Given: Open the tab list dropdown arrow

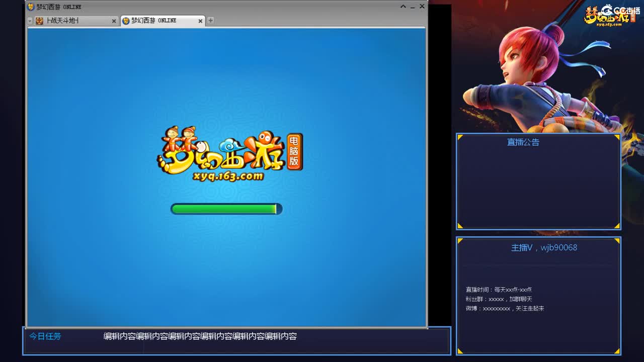Looking at the screenshot, I should pyautogui.click(x=30, y=21).
